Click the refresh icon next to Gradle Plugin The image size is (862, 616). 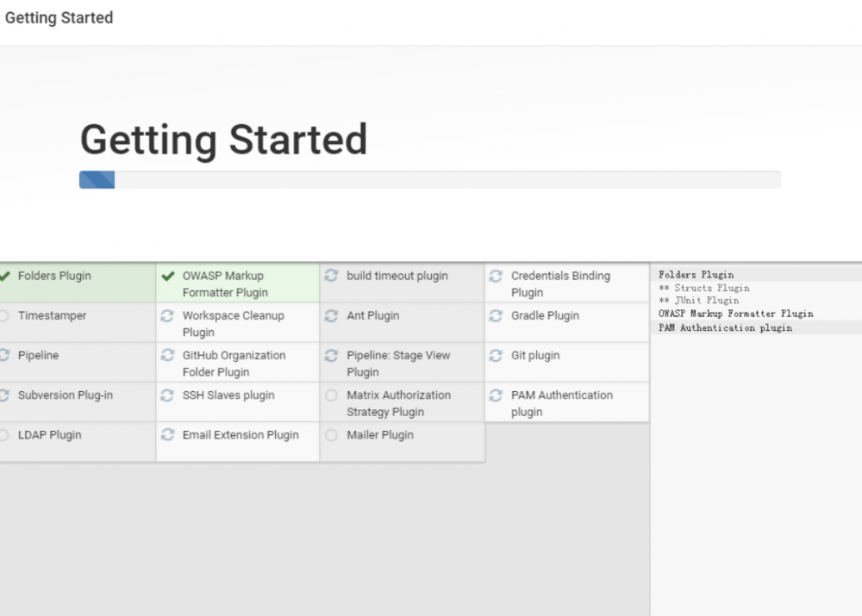(496, 316)
